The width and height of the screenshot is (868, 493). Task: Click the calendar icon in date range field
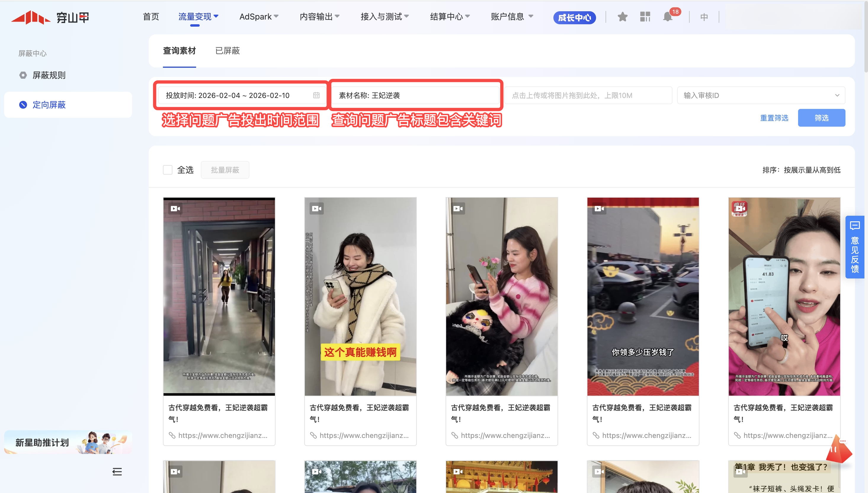316,96
